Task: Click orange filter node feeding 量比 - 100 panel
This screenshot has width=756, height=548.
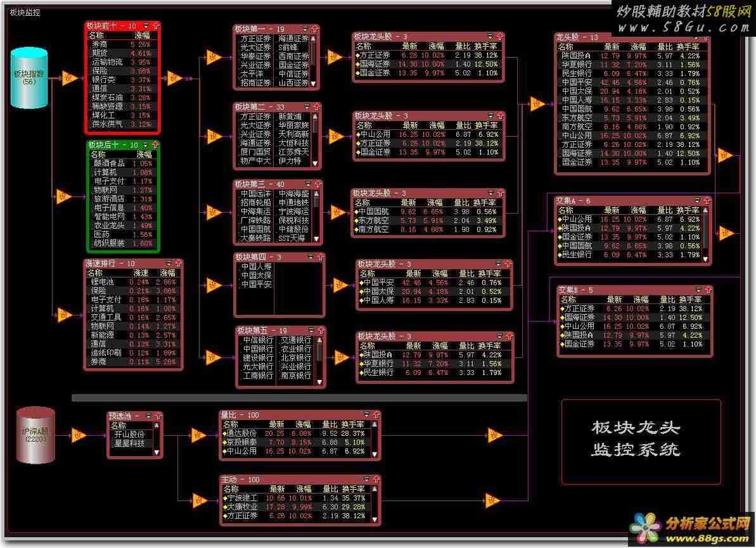Action: [x=198, y=435]
